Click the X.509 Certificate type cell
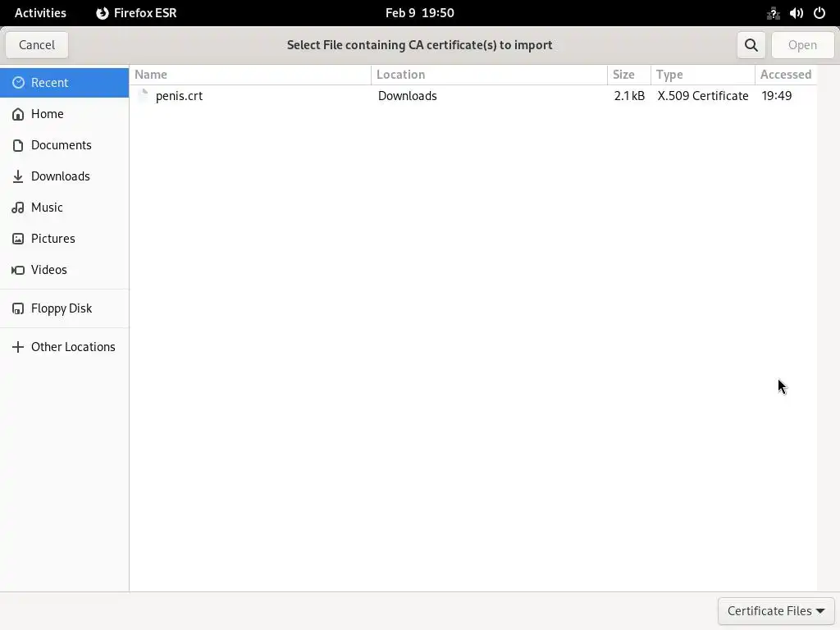This screenshot has height=630, width=840. [x=703, y=96]
